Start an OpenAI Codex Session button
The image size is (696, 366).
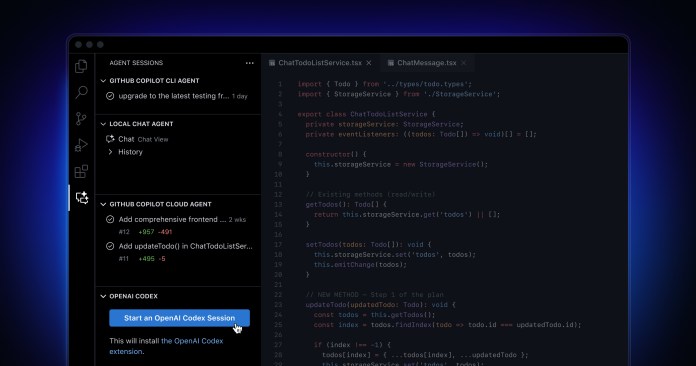click(179, 318)
